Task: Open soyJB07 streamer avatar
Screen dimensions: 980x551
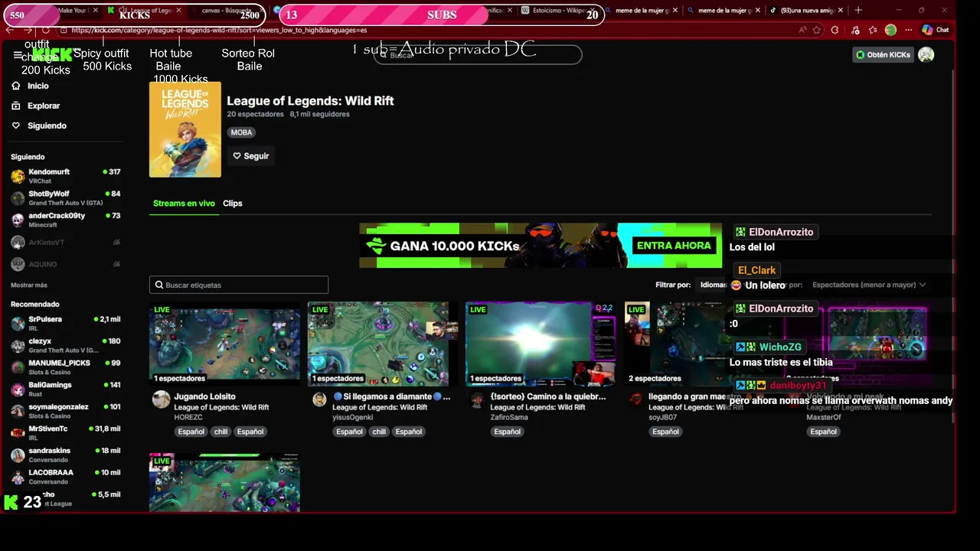Action: click(636, 399)
